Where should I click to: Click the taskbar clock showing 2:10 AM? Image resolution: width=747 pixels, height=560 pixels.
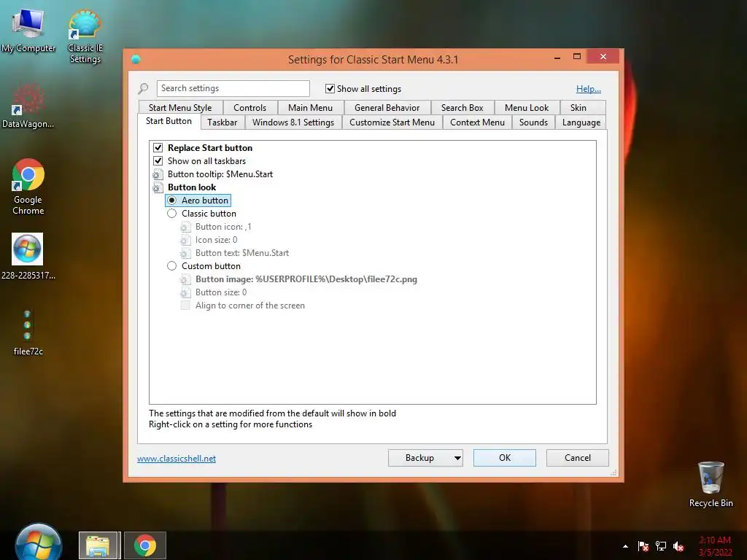click(x=715, y=546)
